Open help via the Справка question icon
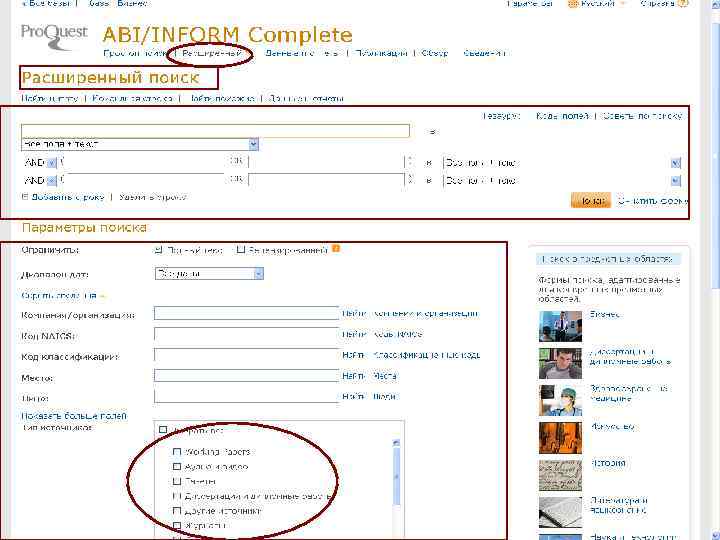This screenshot has width=720, height=540. [683, 4]
